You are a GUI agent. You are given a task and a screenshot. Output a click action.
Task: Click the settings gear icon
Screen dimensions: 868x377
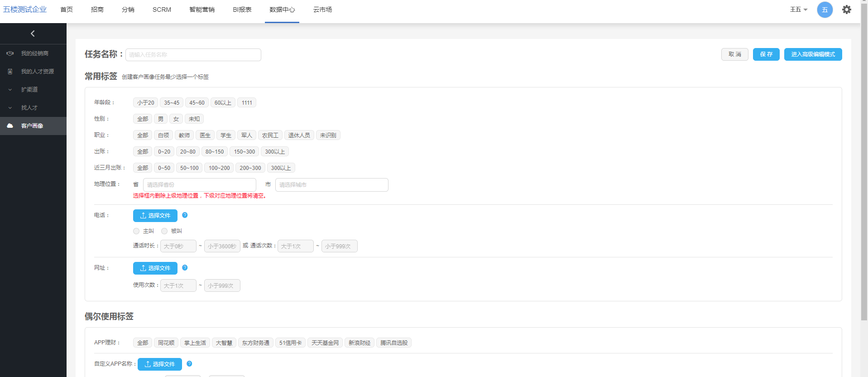pyautogui.click(x=846, y=10)
